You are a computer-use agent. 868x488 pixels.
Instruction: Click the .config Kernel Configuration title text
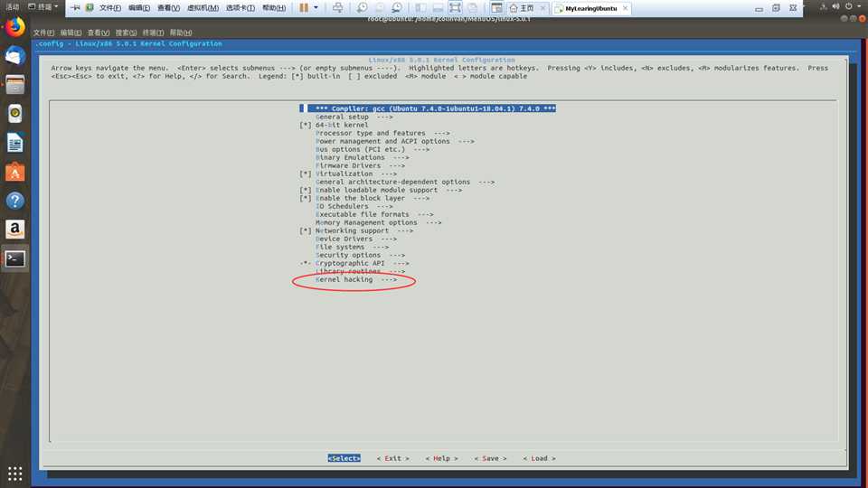point(129,43)
